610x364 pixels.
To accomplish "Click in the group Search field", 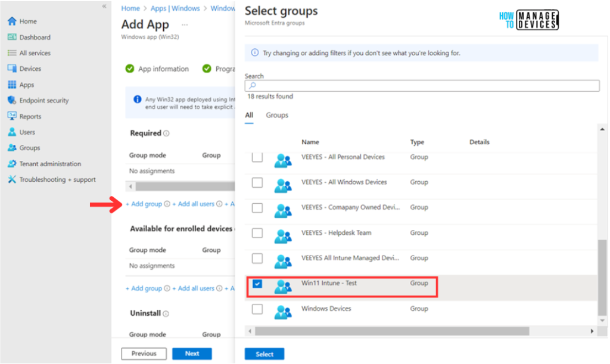I will [422, 86].
